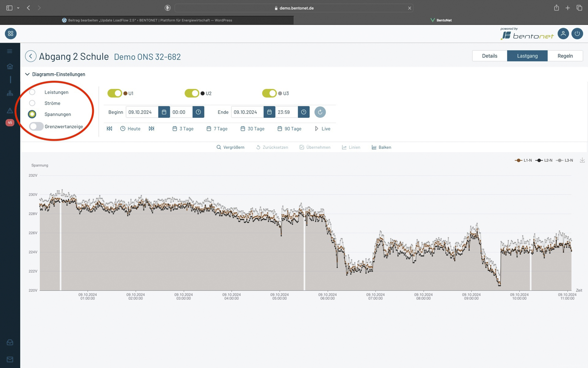Click the Ende date field 09.10.2024

247,112
